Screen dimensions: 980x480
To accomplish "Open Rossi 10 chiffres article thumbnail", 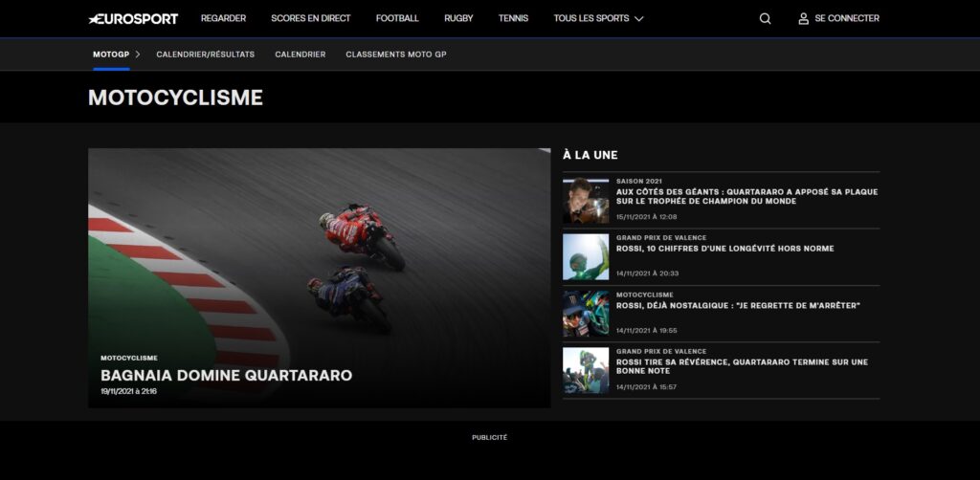I will click(586, 257).
